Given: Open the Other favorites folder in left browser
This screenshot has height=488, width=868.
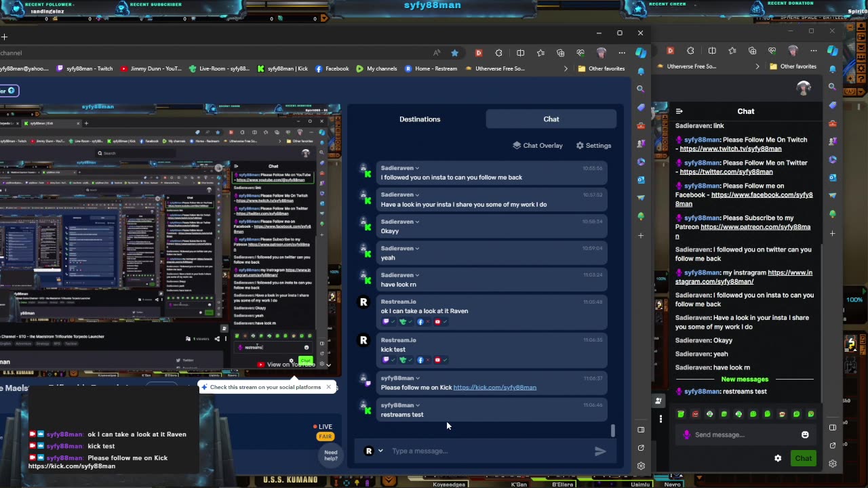Looking at the screenshot, I should [x=601, y=68].
